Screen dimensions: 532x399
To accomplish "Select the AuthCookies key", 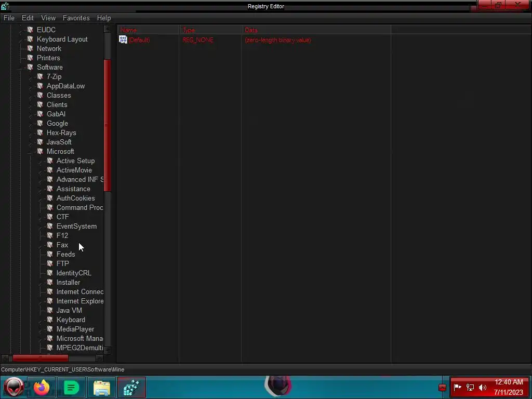I will (x=75, y=198).
